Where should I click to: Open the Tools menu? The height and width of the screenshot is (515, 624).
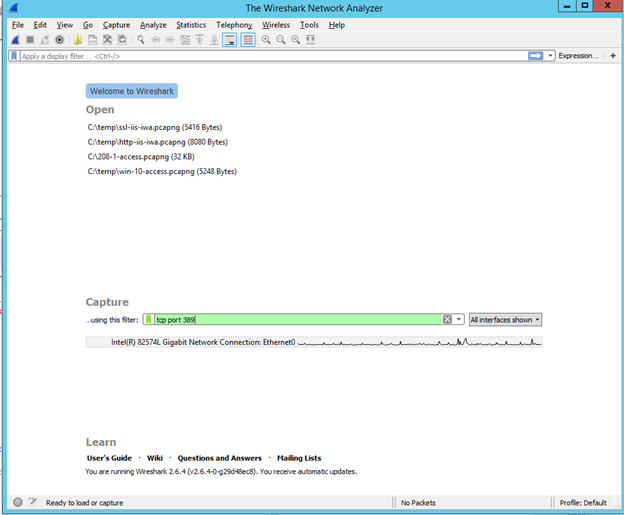(x=309, y=25)
